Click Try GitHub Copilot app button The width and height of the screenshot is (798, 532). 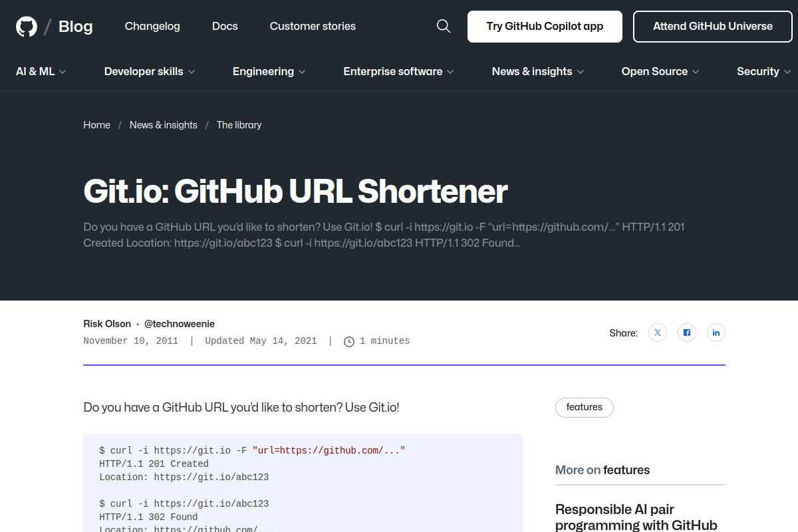coord(545,27)
